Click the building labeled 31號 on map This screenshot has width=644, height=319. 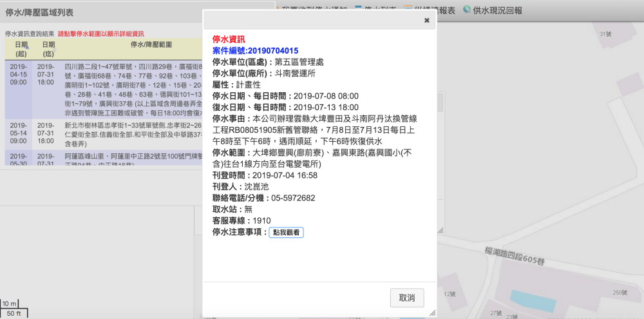click(x=604, y=34)
